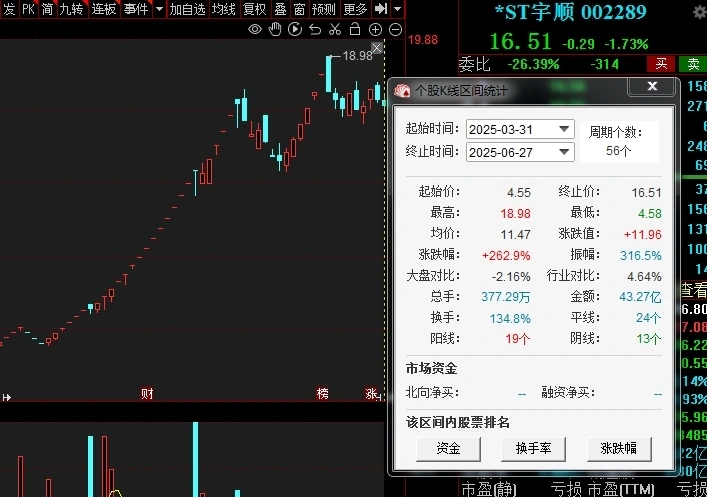707x497 pixels.
Task: Click the undo arrow icon
Action: (315, 30)
